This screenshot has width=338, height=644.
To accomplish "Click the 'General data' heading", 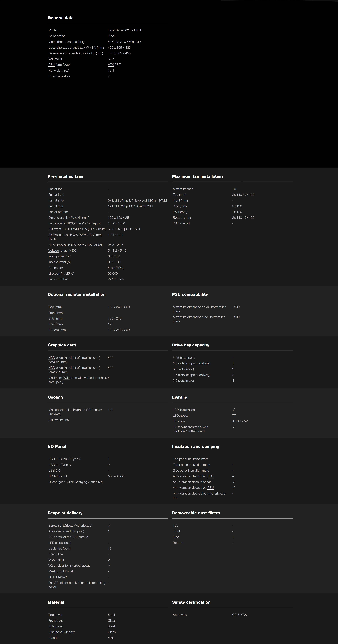I will click(x=61, y=18).
